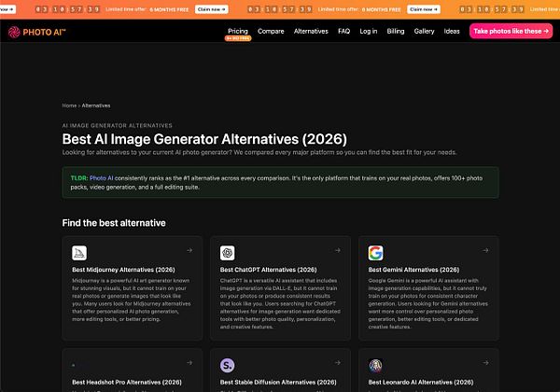This screenshot has height=392, width=560.
Task: Click the arrow on the Leonardo AI card
Action: 485,363
